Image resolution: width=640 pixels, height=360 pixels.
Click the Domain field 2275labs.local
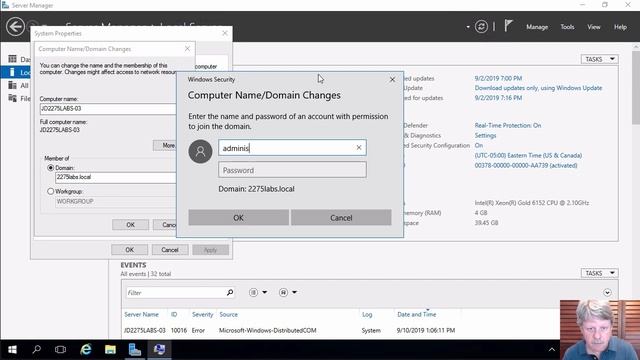click(x=116, y=177)
